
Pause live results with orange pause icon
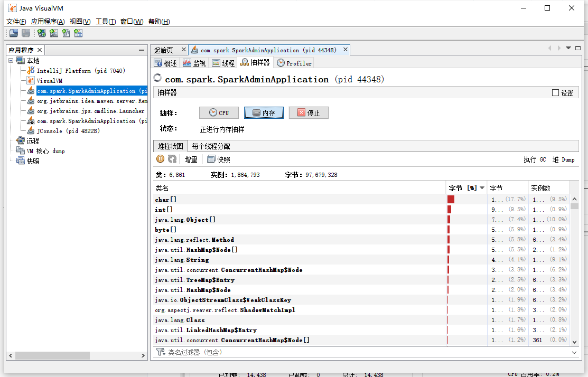pos(160,159)
